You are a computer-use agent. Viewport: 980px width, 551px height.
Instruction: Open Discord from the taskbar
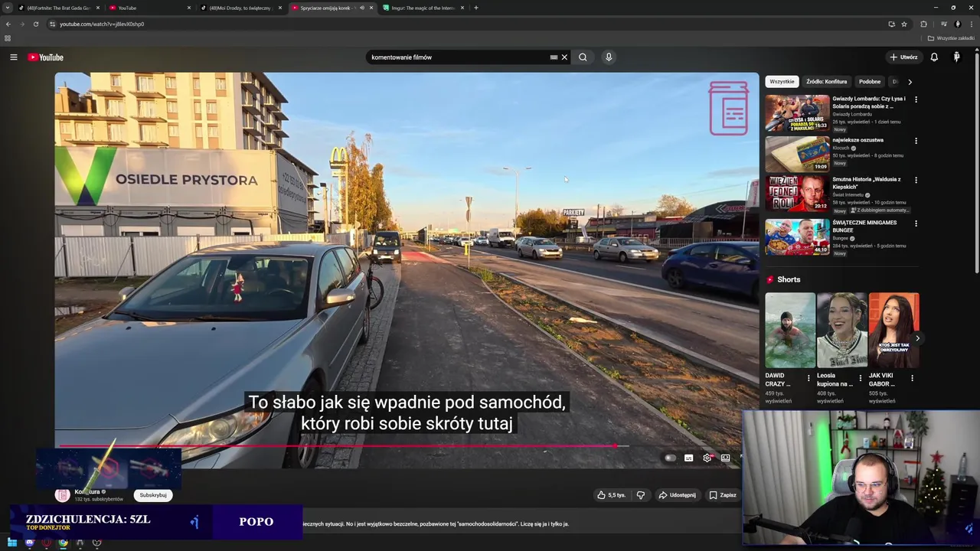29,543
